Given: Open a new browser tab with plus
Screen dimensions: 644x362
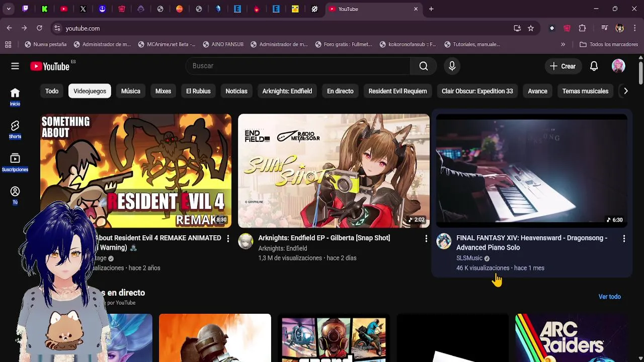Looking at the screenshot, I should click(x=431, y=9).
